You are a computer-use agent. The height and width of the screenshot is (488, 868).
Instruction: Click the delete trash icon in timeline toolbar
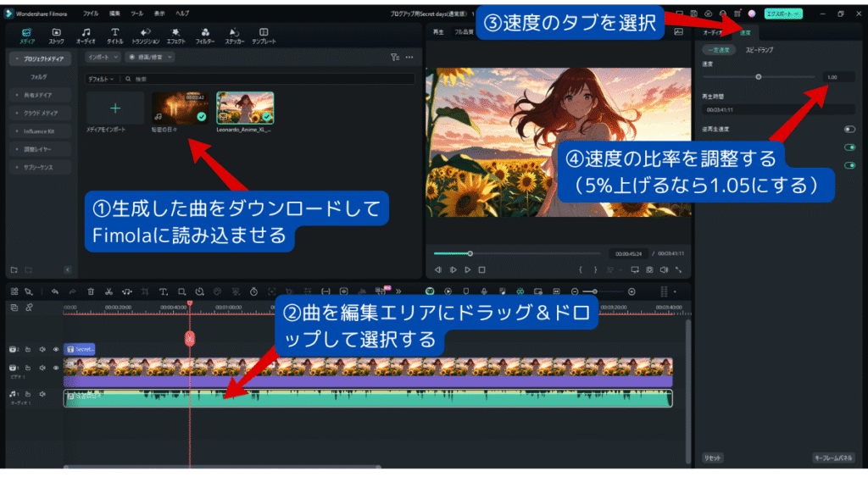coord(91,291)
